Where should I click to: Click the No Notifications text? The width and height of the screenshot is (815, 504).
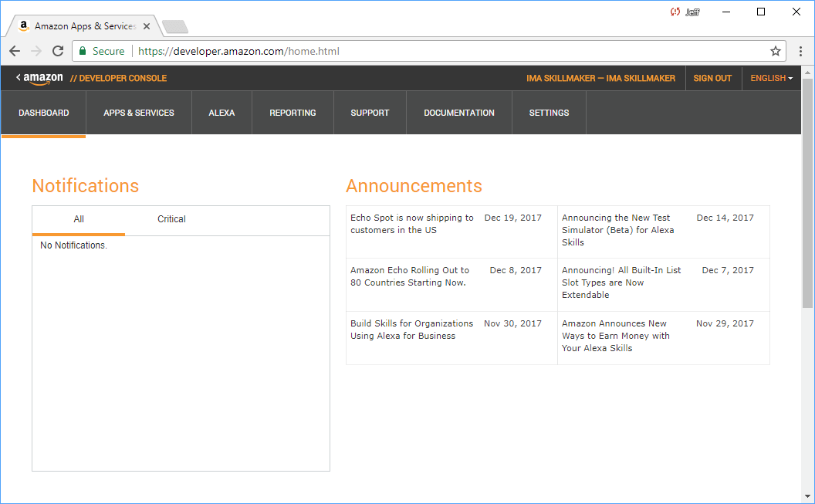click(73, 245)
